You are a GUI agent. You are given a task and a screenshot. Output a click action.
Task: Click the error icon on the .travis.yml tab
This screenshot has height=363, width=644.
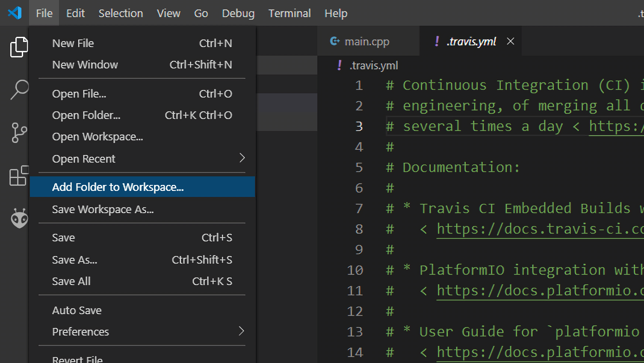click(437, 41)
